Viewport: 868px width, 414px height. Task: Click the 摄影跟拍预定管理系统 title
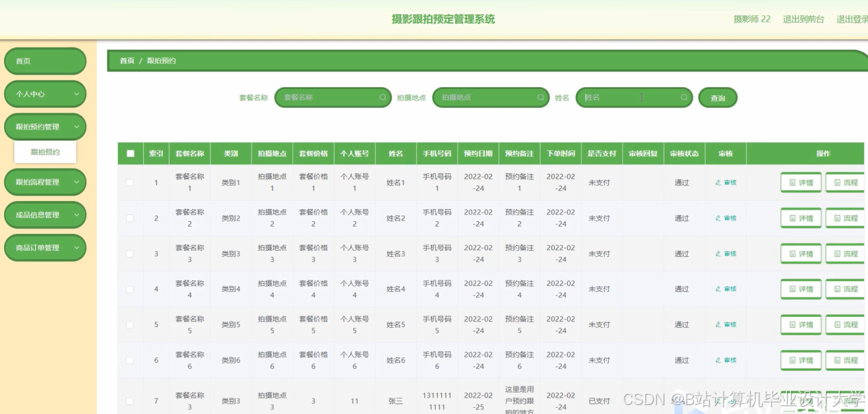click(x=443, y=19)
